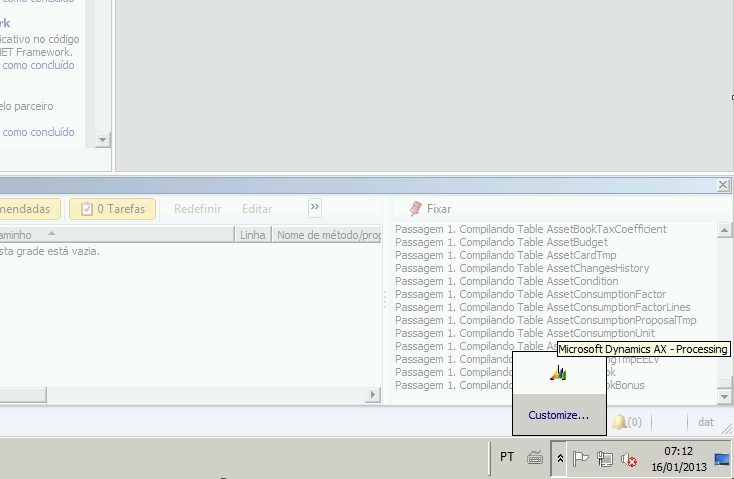Screen dimensions: 734x479
Task: Open the Action Center flag icon
Action: click(x=580, y=458)
